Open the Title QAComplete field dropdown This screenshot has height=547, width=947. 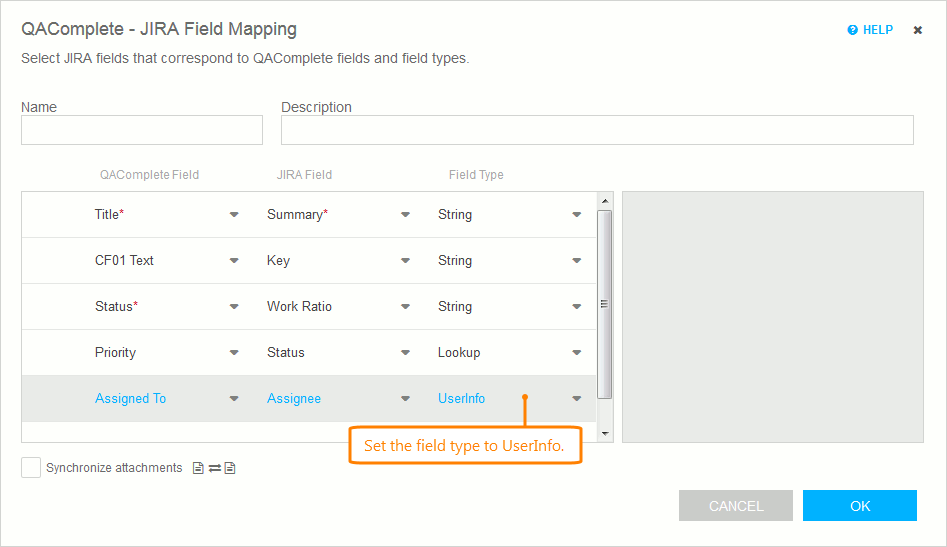click(x=234, y=215)
